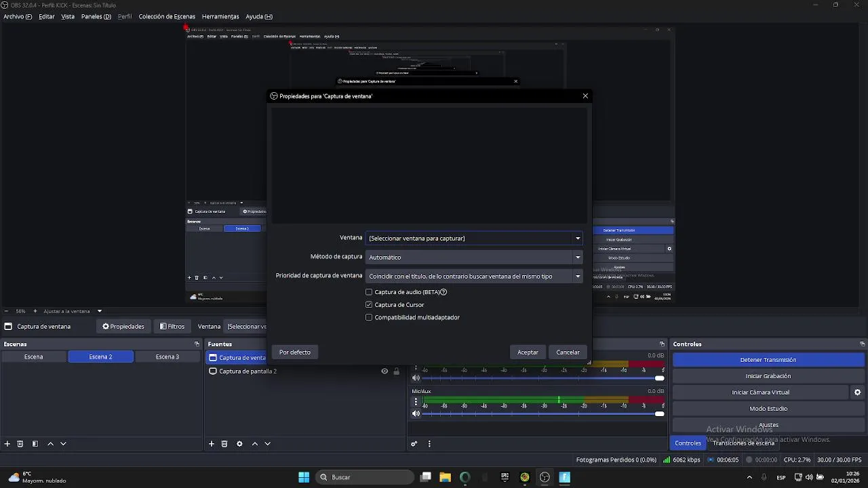Screen dimensions: 868x488
Task: Move source up in Fuentes panel
Action: (x=255, y=444)
